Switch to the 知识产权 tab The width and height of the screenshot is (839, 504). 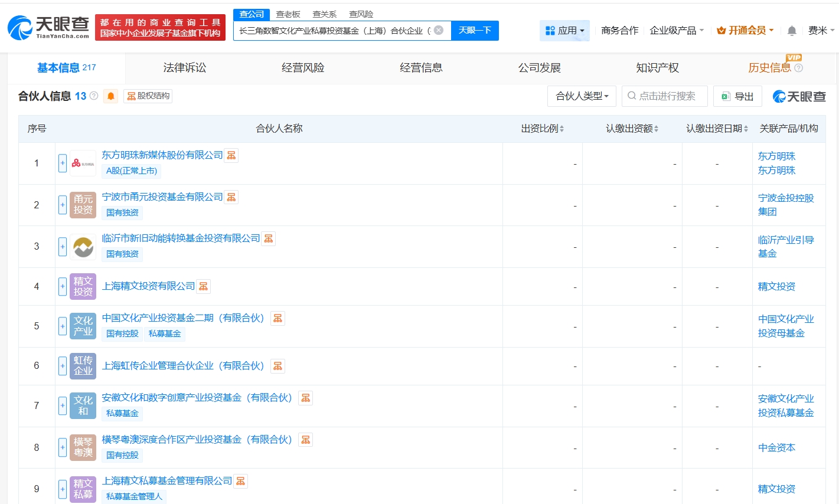pos(657,68)
